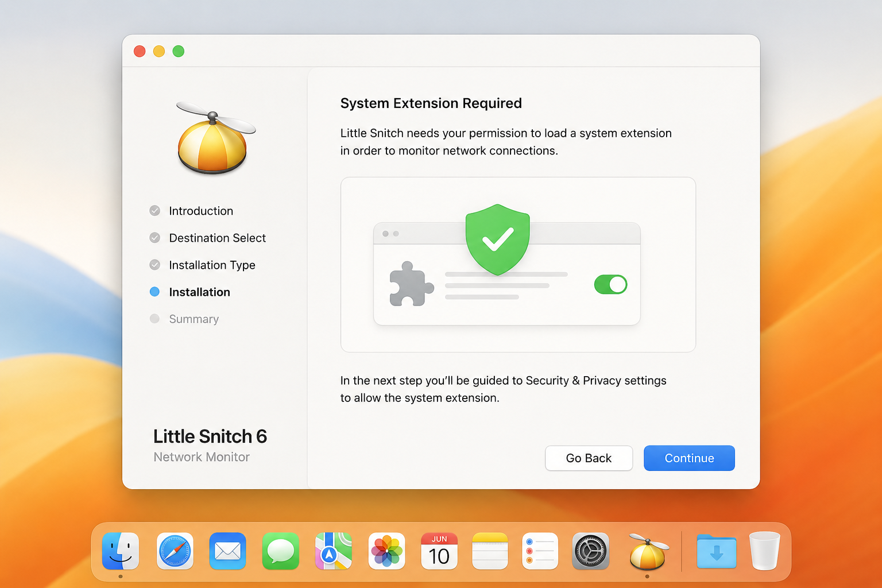Click the permission description paragraph
The width and height of the screenshot is (882, 588).
tap(506, 142)
